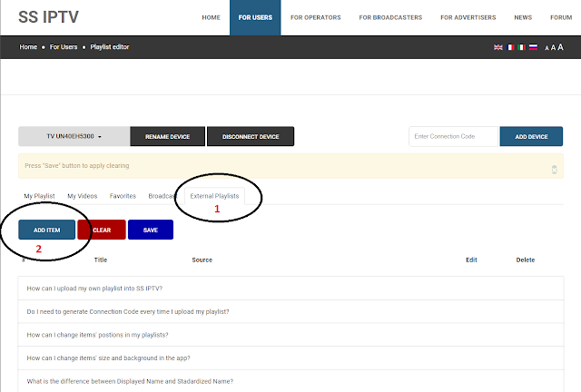Viewport: 581px width, 392px height.
Task: Click the red CLEAR button
Action: coord(102,230)
